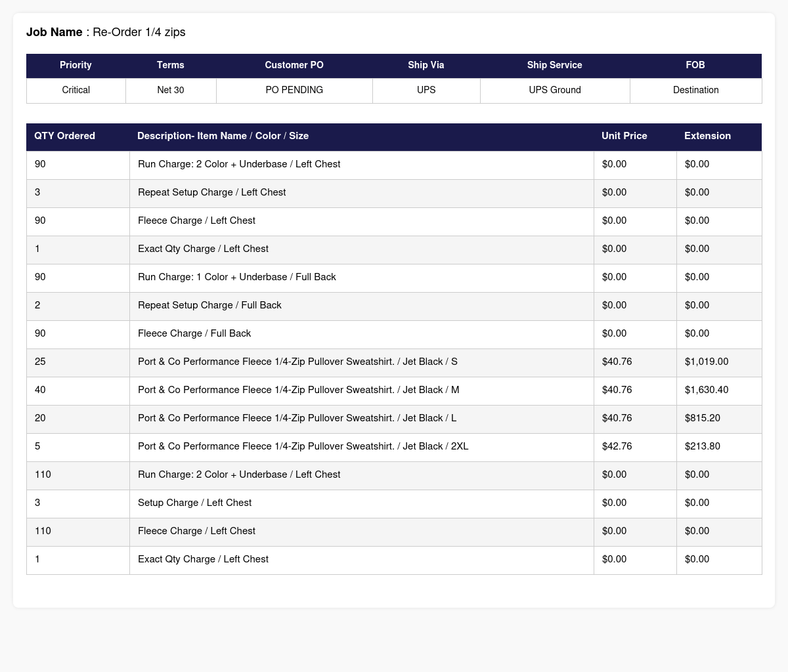This screenshot has height=672, width=788.
Task: Click the Customer PO header
Action: [294, 65]
